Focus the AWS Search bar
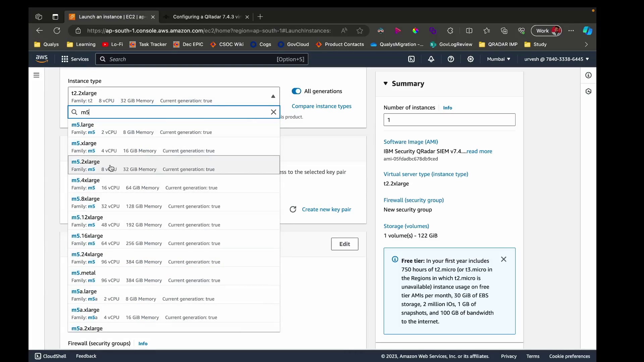Screen dimensions: 644x362 [202, 59]
